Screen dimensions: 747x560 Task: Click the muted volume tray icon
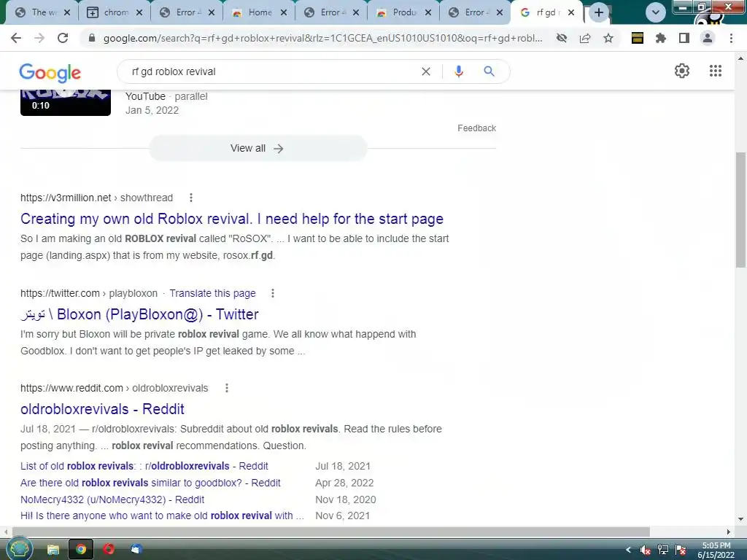[646, 551]
